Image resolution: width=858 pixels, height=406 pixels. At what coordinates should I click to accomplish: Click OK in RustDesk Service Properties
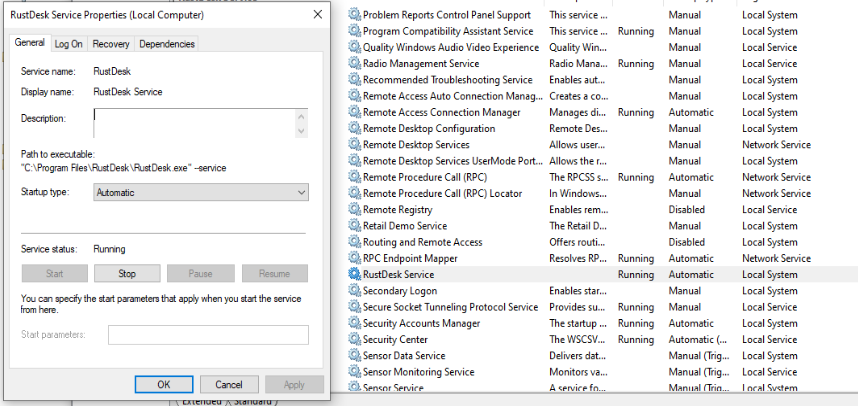pos(164,385)
